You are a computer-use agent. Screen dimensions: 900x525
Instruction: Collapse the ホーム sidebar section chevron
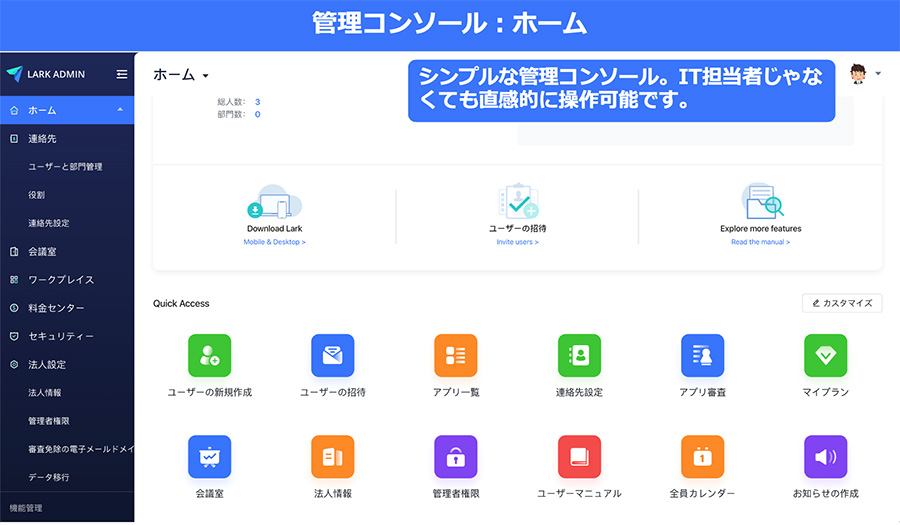click(x=120, y=110)
